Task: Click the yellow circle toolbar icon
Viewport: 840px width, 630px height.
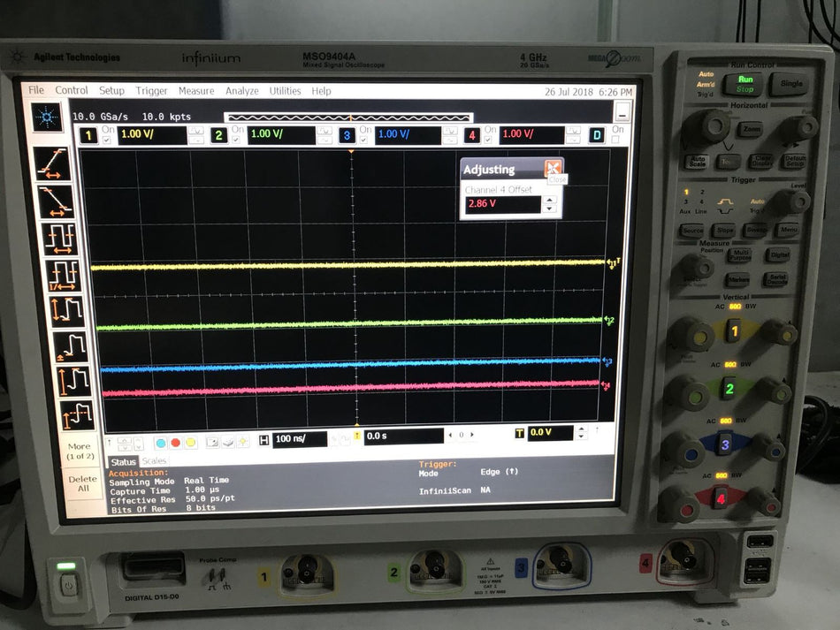Action: coord(190,442)
